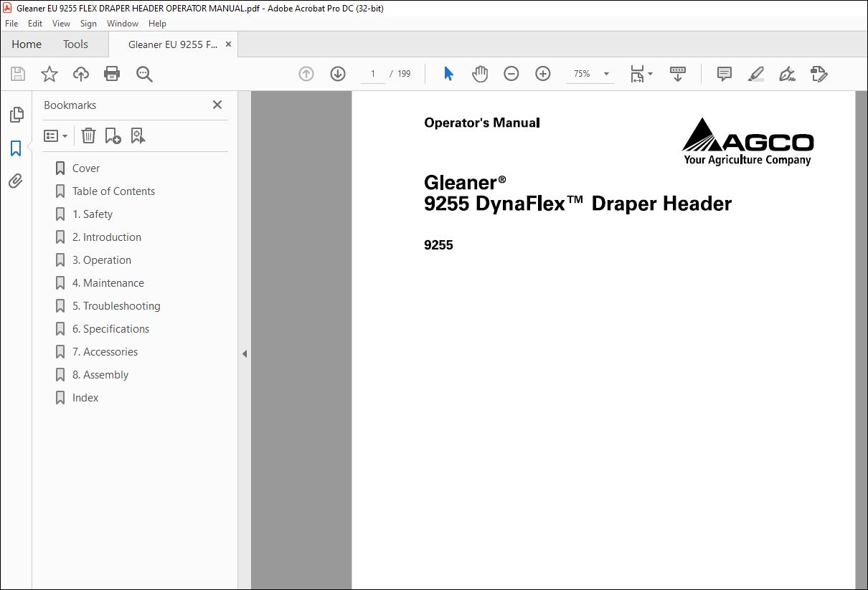Go to Index bookmark
The height and width of the screenshot is (590, 868).
pyautogui.click(x=85, y=397)
